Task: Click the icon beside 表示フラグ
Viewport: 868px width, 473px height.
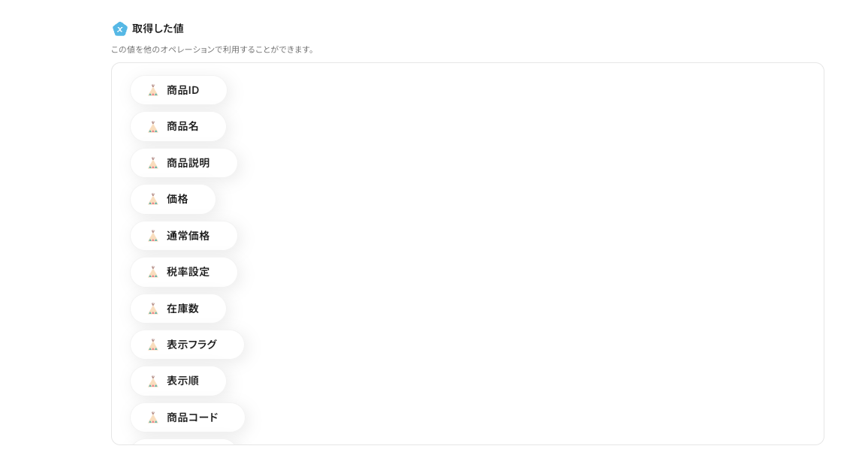Action: click(153, 345)
